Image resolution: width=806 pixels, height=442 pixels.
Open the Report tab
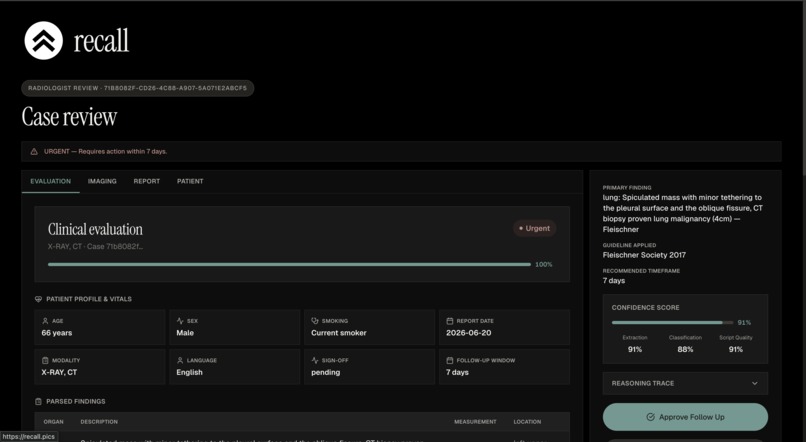(146, 181)
